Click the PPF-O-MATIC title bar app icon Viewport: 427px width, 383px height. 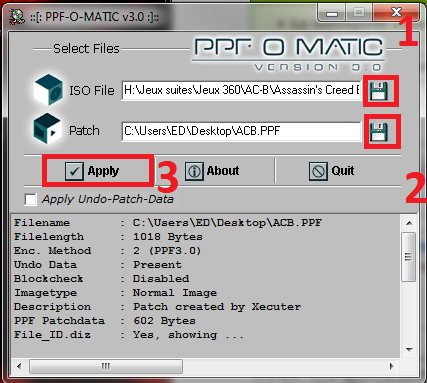coord(17,17)
